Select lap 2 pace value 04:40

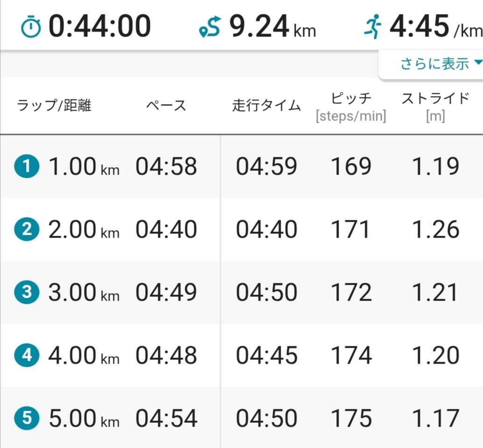click(x=166, y=229)
